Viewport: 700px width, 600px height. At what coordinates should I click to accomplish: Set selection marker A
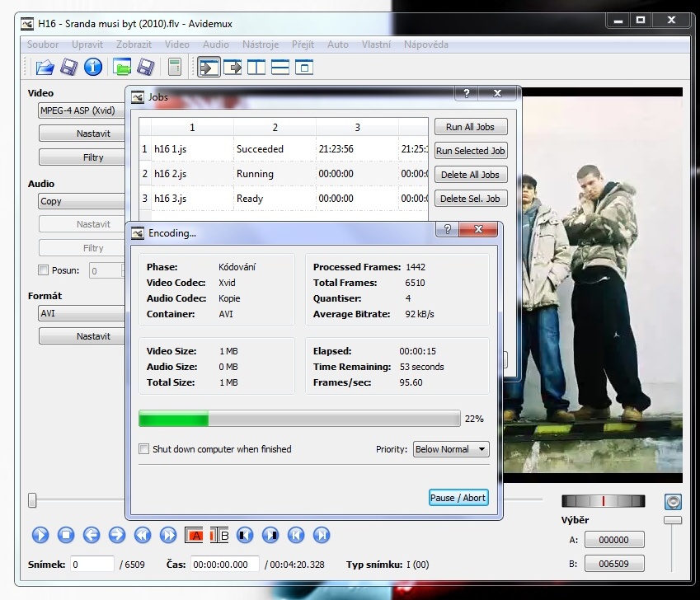[194, 536]
